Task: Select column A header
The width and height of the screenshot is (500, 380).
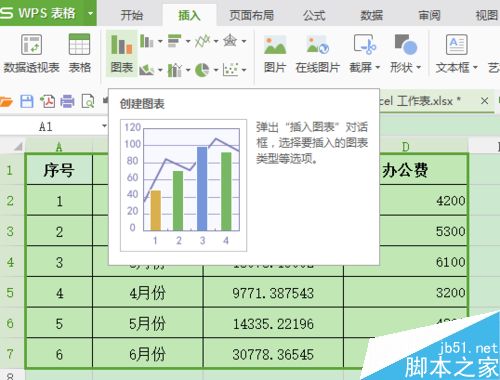Action: click(59, 147)
